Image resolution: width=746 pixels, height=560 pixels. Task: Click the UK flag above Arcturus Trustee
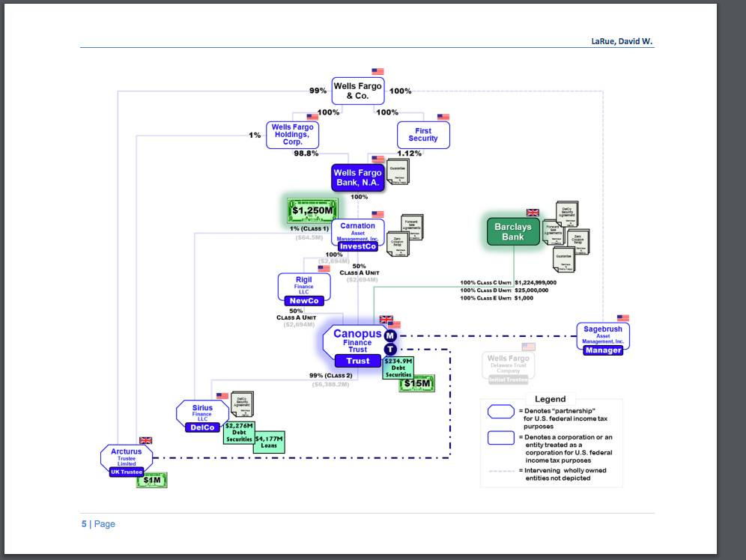(x=145, y=441)
